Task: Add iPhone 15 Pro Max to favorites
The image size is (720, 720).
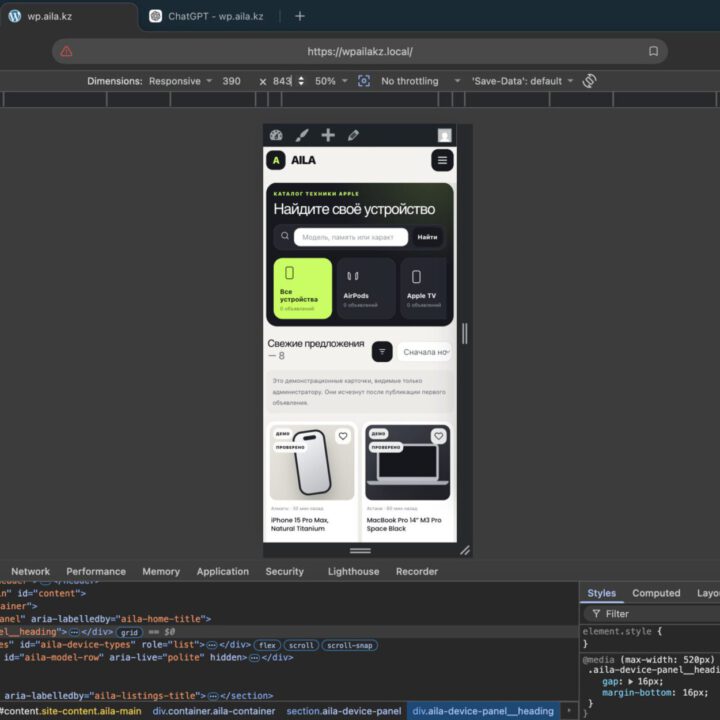Action: [343, 436]
